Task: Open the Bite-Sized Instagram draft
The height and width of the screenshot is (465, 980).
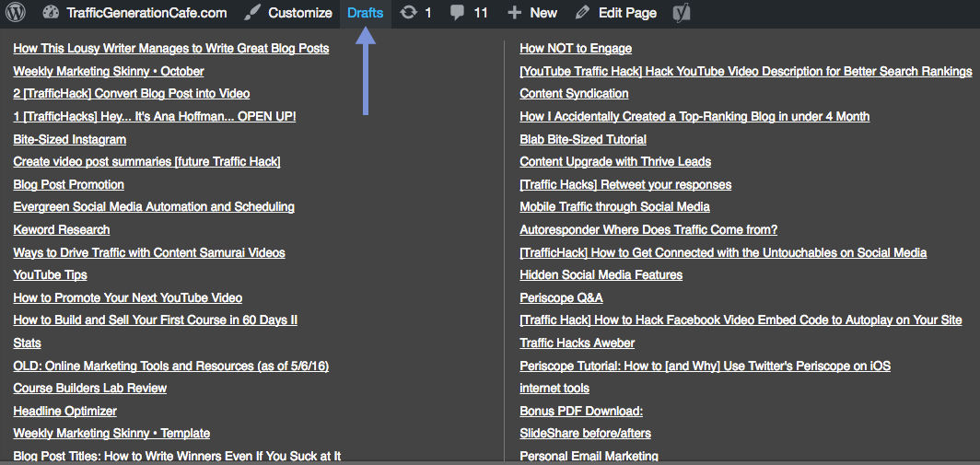Action: [69, 139]
